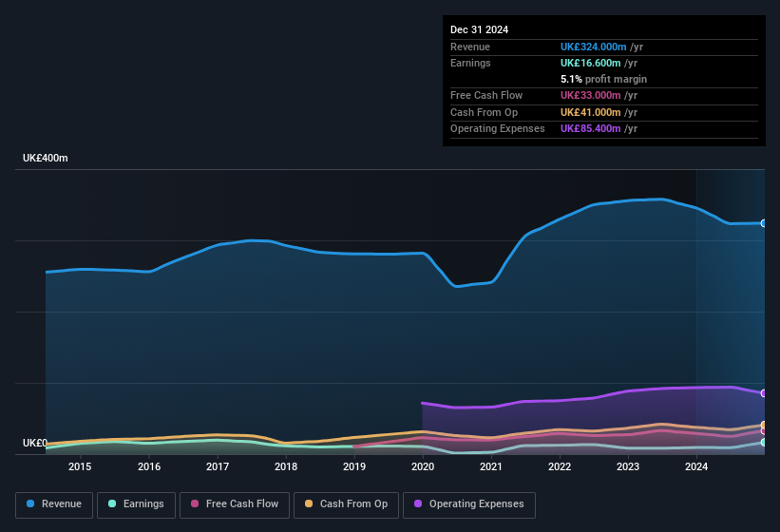
Task: Click the 2022 x-axis label
Action: pos(560,466)
